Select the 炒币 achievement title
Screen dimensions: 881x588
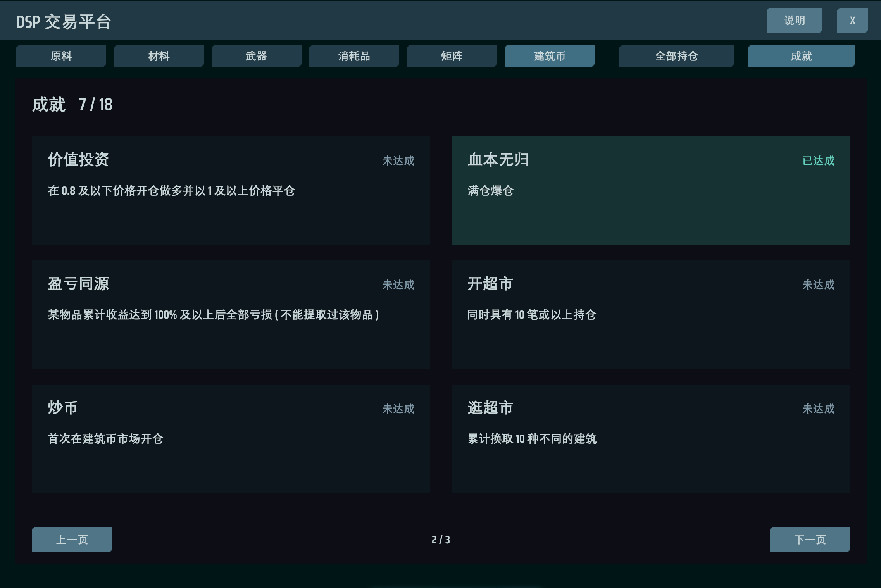[x=62, y=407]
